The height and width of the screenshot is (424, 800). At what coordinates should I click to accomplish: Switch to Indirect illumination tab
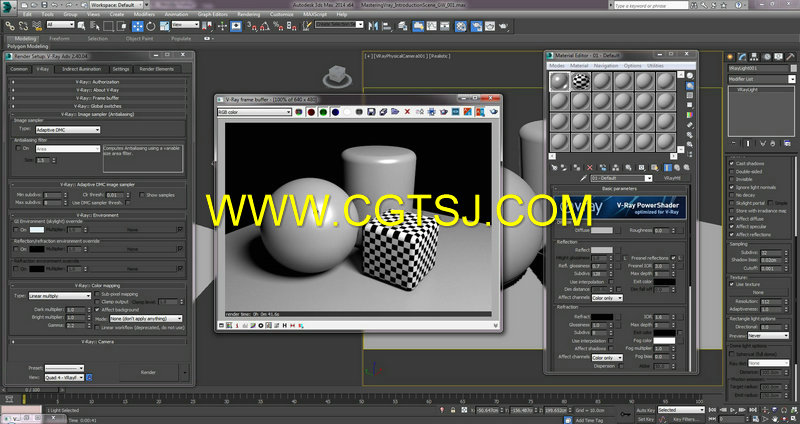pos(82,69)
